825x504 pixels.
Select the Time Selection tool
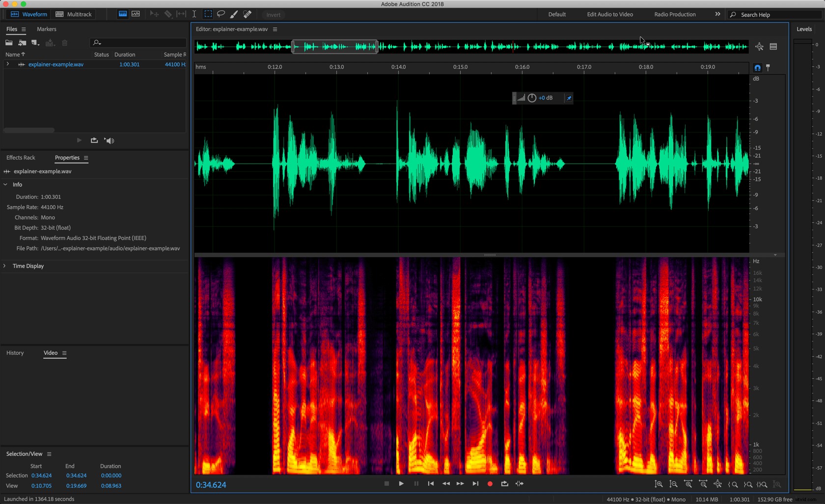194,14
